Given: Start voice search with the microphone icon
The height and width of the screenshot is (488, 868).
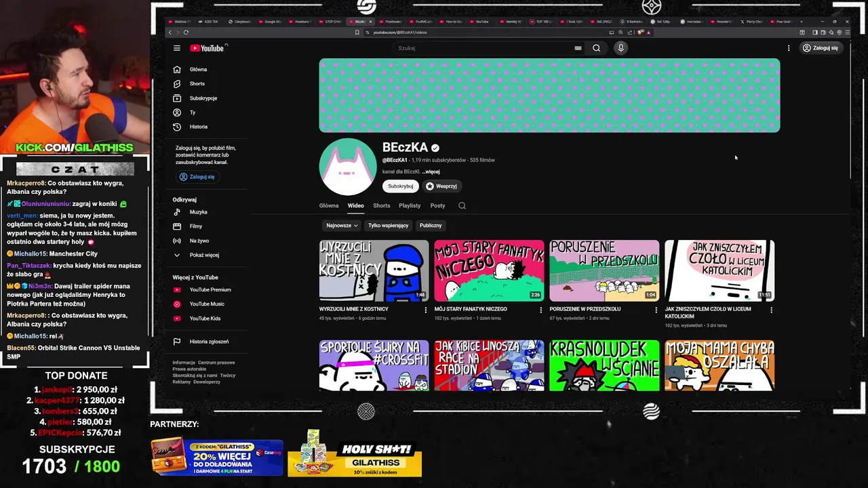Looking at the screenshot, I should click(x=620, y=48).
